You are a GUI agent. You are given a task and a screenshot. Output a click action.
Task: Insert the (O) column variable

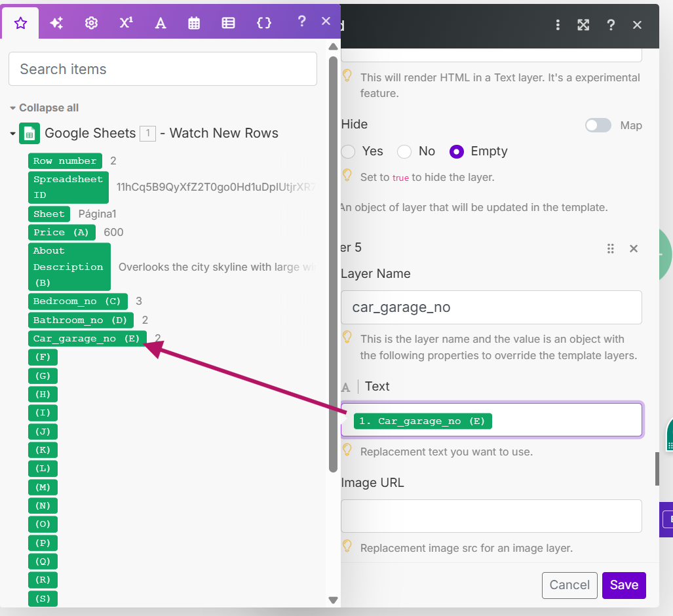(x=43, y=524)
